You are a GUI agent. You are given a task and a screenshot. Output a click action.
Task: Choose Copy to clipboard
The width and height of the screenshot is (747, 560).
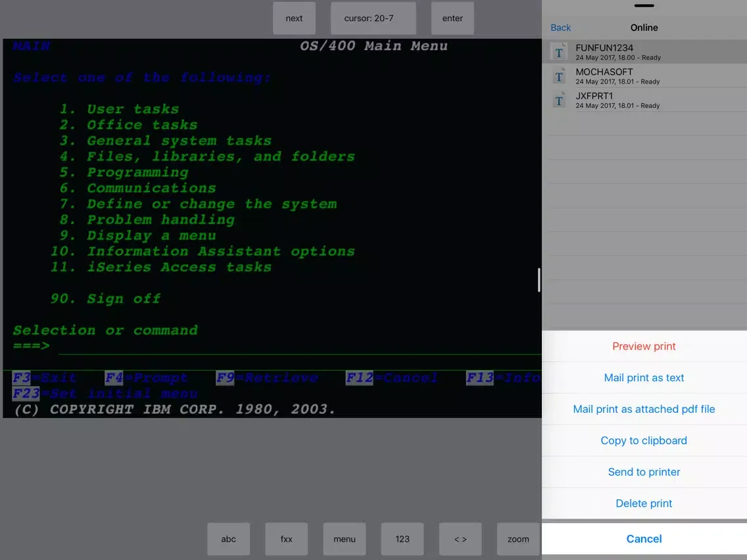[x=644, y=440]
